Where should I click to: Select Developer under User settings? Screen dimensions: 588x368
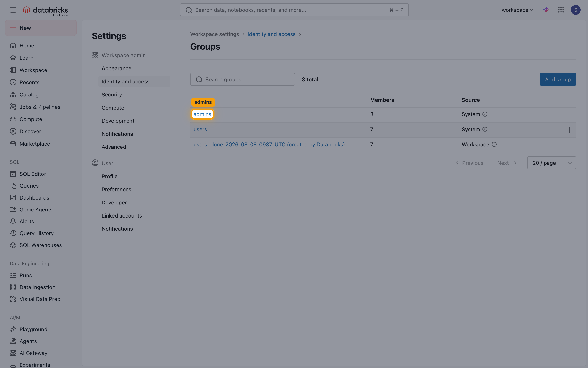tap(134, 202)
